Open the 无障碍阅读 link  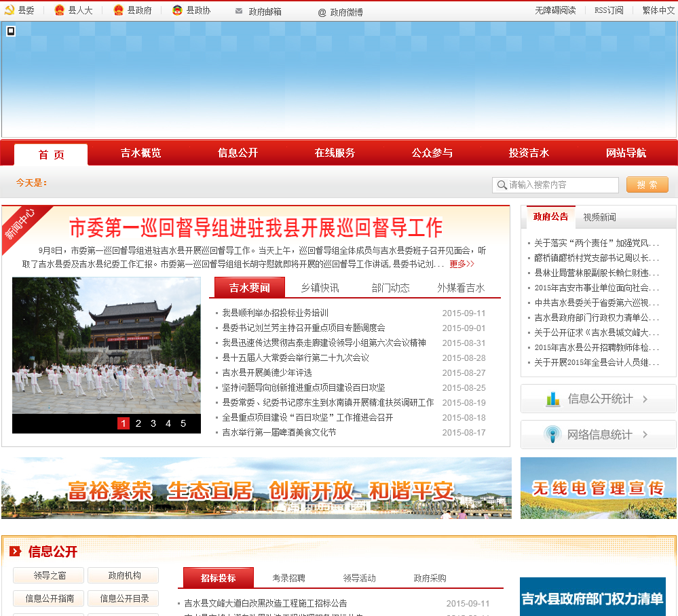coord(555,10)
